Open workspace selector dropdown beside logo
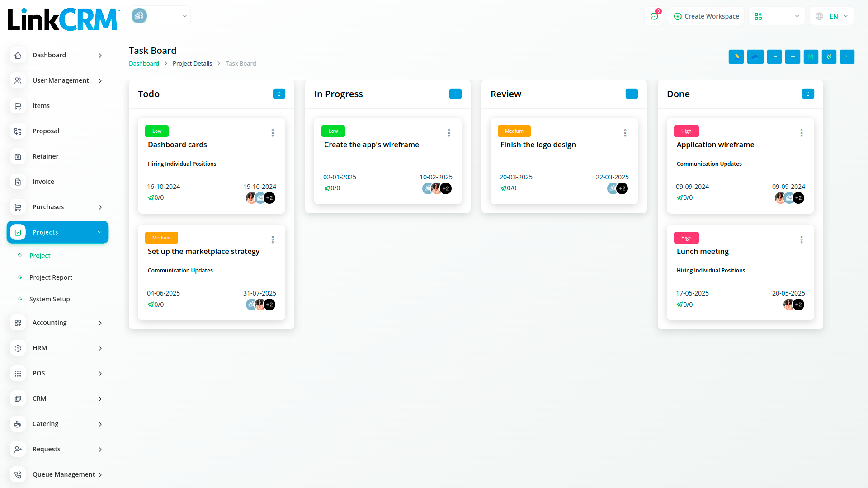This screenshot has width=868, height=488. (160, 16)
